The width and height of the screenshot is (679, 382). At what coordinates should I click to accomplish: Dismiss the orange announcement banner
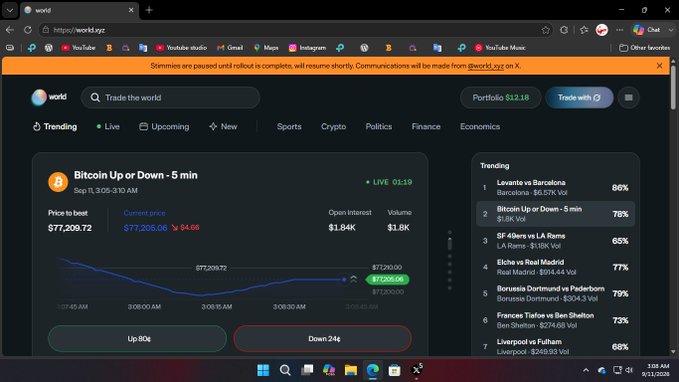[660, 66]
